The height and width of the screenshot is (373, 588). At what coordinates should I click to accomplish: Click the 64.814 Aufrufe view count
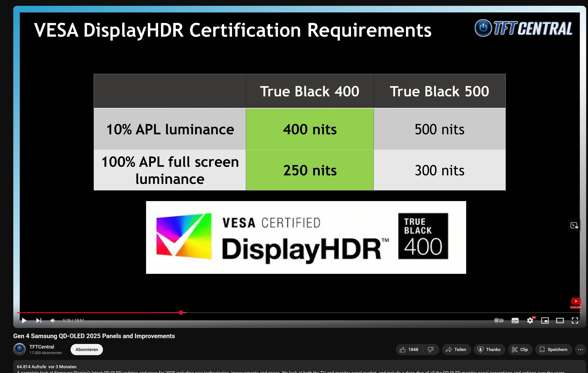tap(32, 367)
